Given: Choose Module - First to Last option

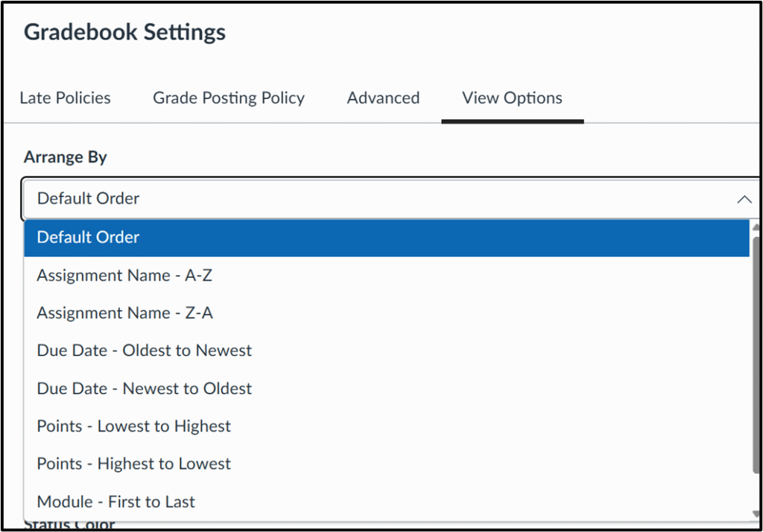Looking at the screenshot, I should coord(116,502).
